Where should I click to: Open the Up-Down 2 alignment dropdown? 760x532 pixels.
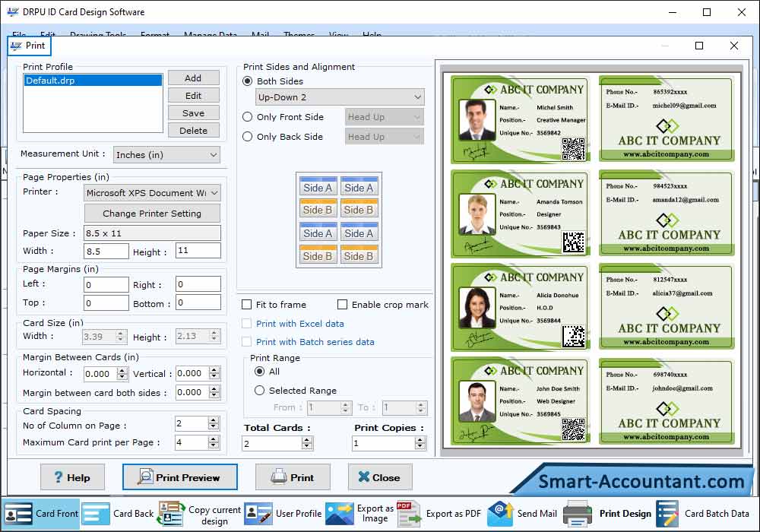(340, 97)
